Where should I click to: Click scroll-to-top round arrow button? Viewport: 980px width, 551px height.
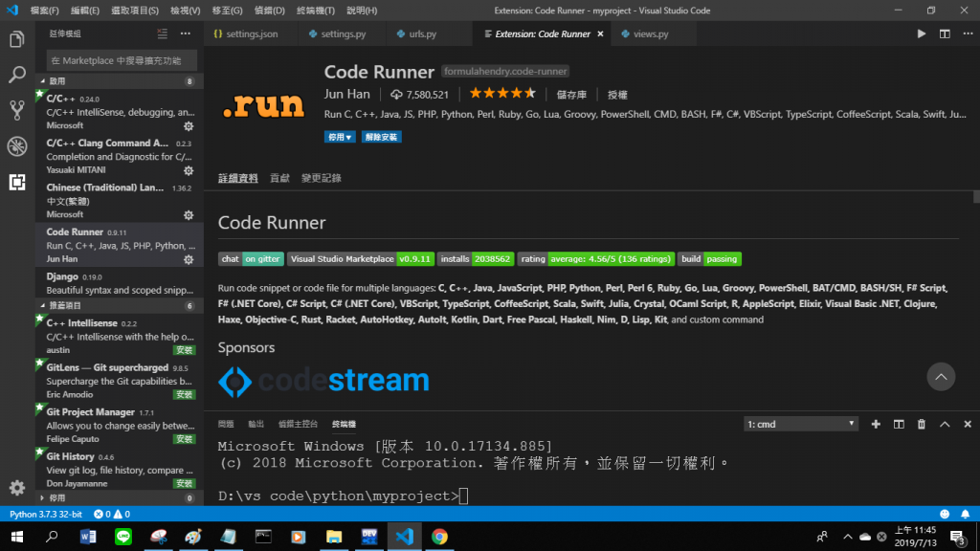coord(941,377)
